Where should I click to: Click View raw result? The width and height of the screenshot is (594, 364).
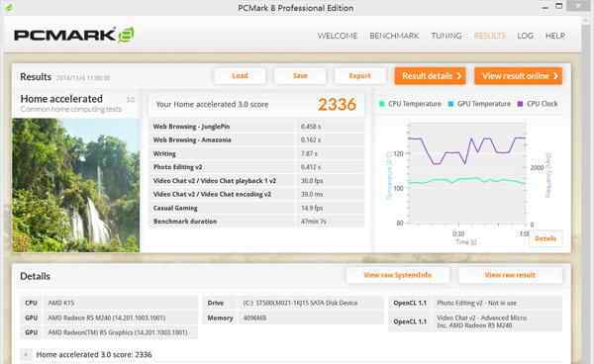pyautogui.click(x=510, y=275)
